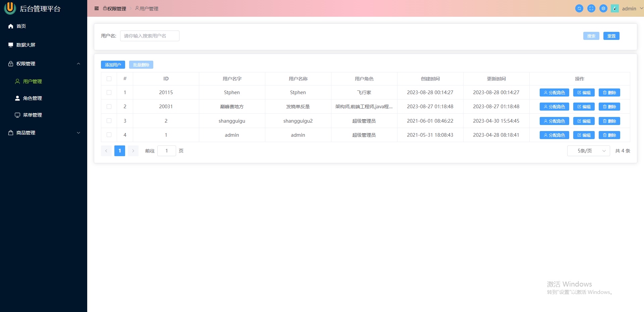Assign role to the admin row
Viewport: 644px width, 312px height.
554,135
